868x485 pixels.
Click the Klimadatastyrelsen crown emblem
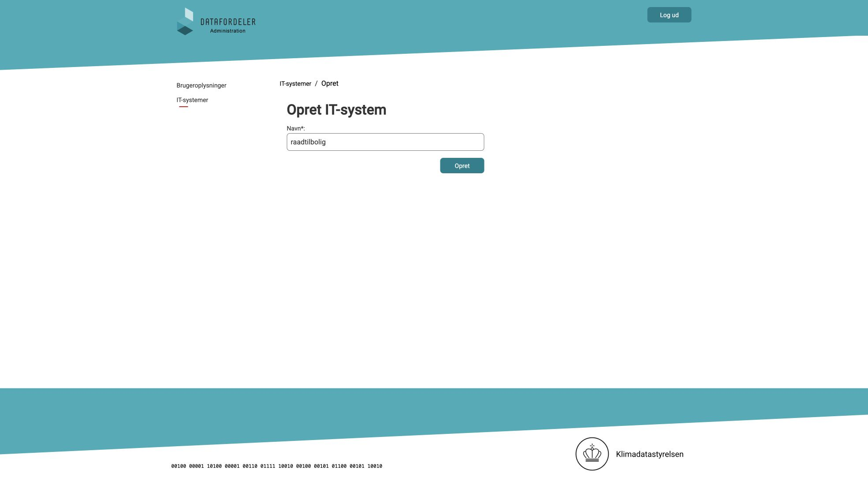coord(592,454)
